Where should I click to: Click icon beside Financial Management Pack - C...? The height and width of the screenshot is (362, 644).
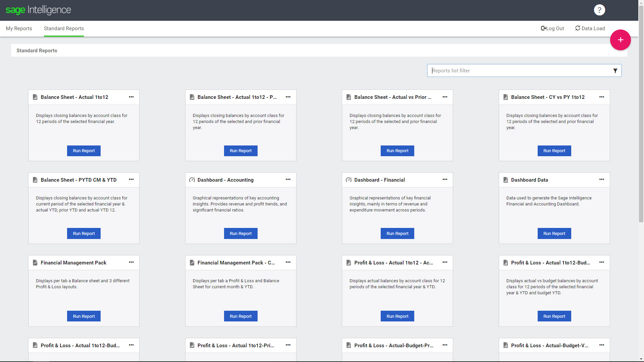[192, 263]
